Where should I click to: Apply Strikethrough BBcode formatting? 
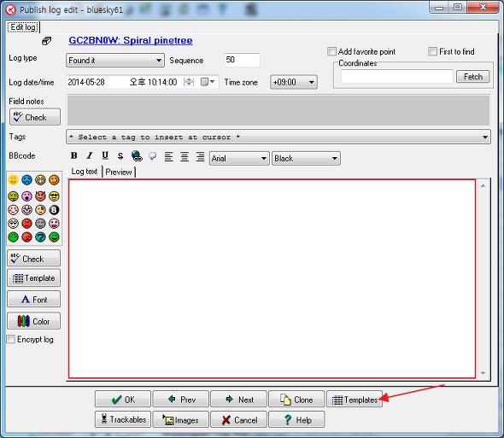click(120, 156)
